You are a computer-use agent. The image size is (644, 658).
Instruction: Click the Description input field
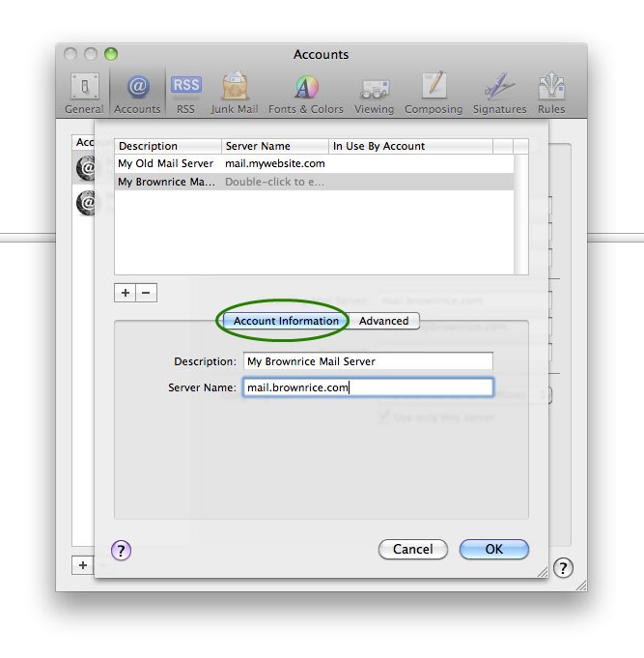[368, 361]
